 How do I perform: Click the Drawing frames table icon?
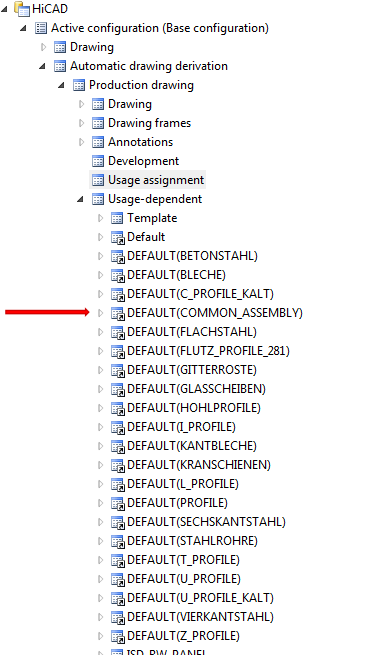tap(98, 123)
